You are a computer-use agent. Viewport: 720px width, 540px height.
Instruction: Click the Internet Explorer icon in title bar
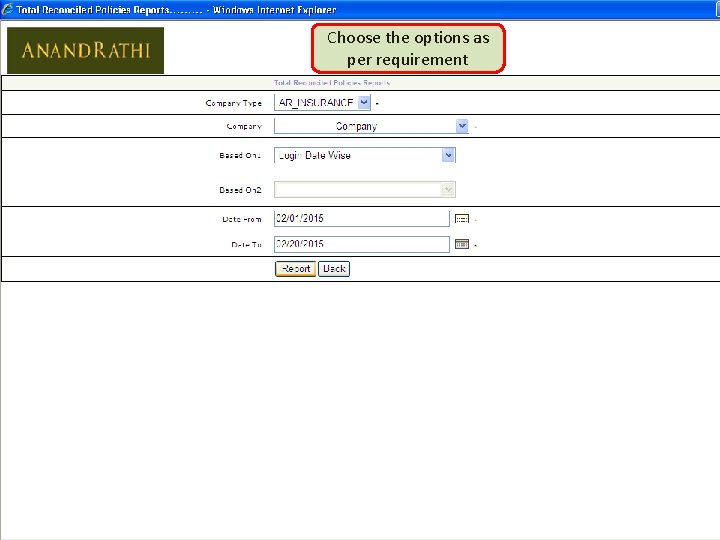click(x=7, y=9)
